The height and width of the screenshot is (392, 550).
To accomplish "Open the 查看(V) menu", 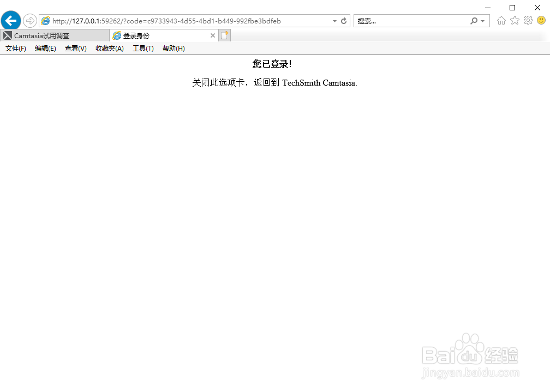I will point(76,49).
